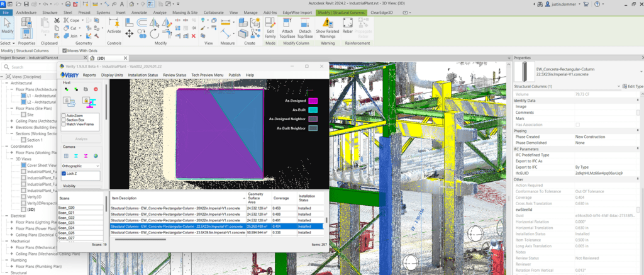Viewport: 644px width, 275px height.
Task: Click Detach Top/Base
Action: 305,28
